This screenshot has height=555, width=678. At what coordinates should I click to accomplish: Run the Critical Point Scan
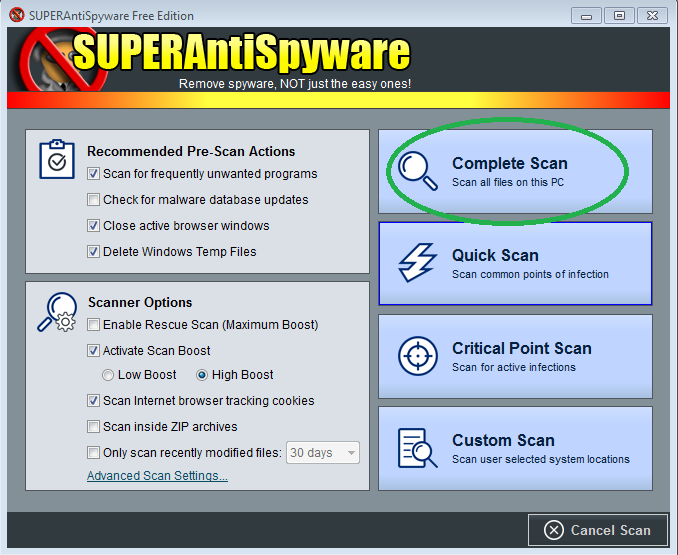tap(515, 356)
